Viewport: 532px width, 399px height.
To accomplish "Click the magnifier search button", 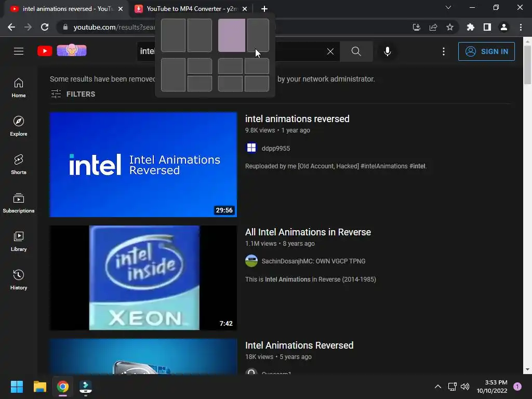I will click(356, 51).
